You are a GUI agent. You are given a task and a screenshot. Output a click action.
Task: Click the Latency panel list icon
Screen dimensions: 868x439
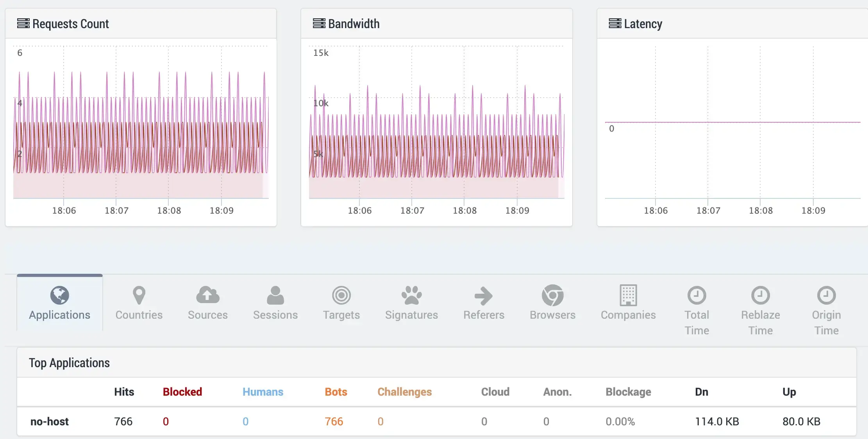(615, 23)
